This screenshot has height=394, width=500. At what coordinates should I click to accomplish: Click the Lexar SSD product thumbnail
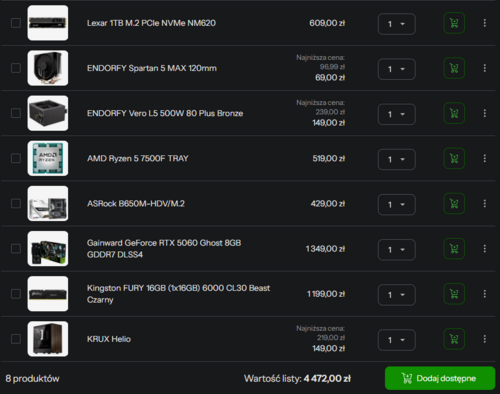point(48,23)
